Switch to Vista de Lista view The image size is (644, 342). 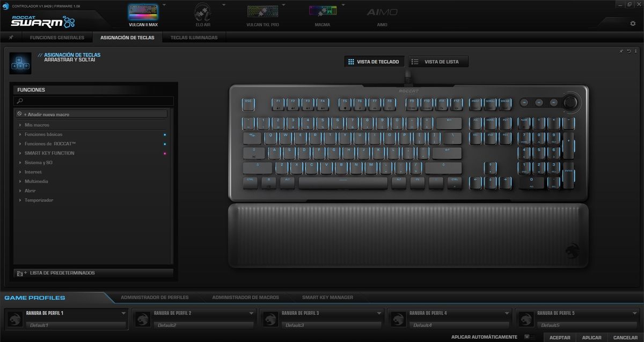click(x=437, y=62)
